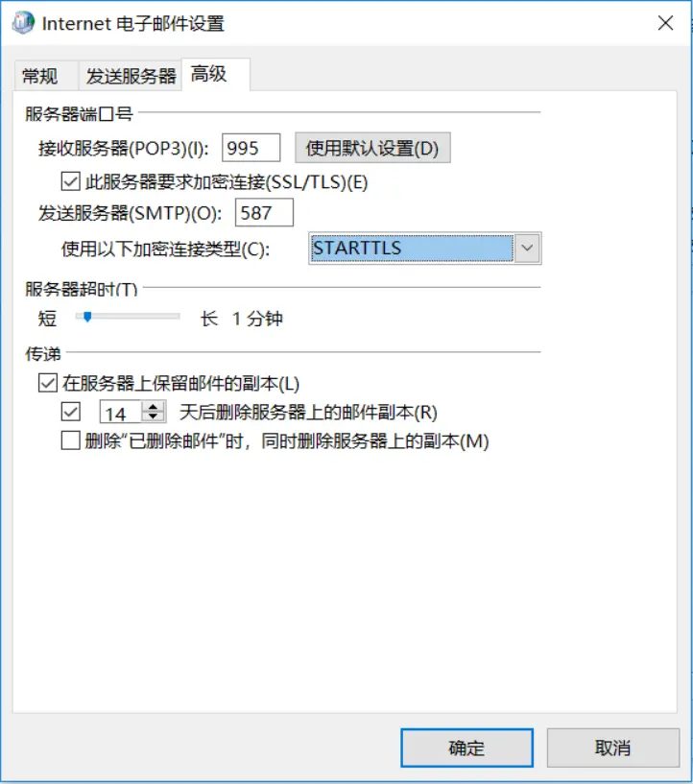The image size is (693, 784).
Task: Click the 取消 button
Action: tap(613, 748)
